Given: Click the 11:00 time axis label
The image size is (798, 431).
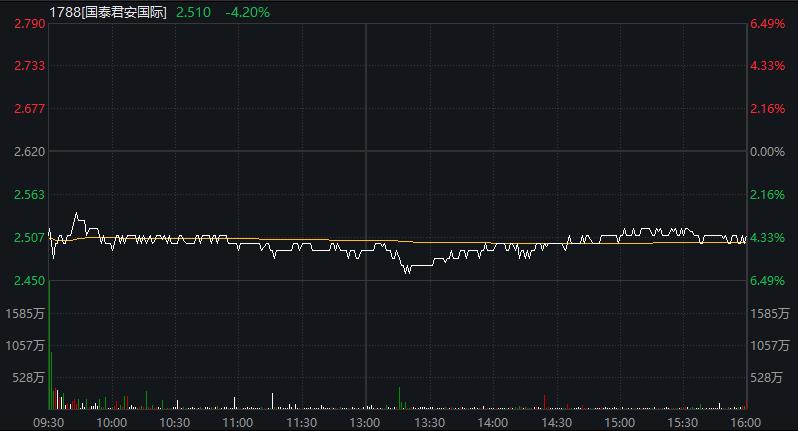Looking at the screenshot, I should (x=238, y=423).
